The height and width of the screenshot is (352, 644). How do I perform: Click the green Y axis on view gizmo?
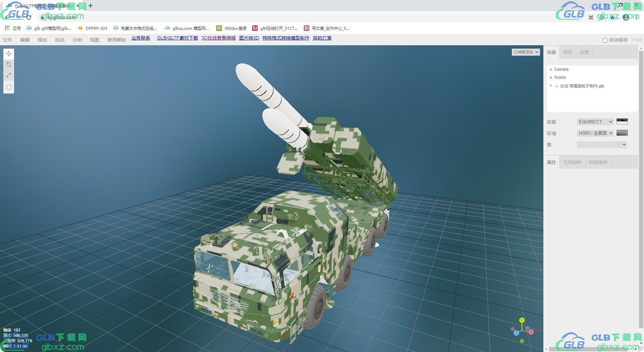[522, 320]
